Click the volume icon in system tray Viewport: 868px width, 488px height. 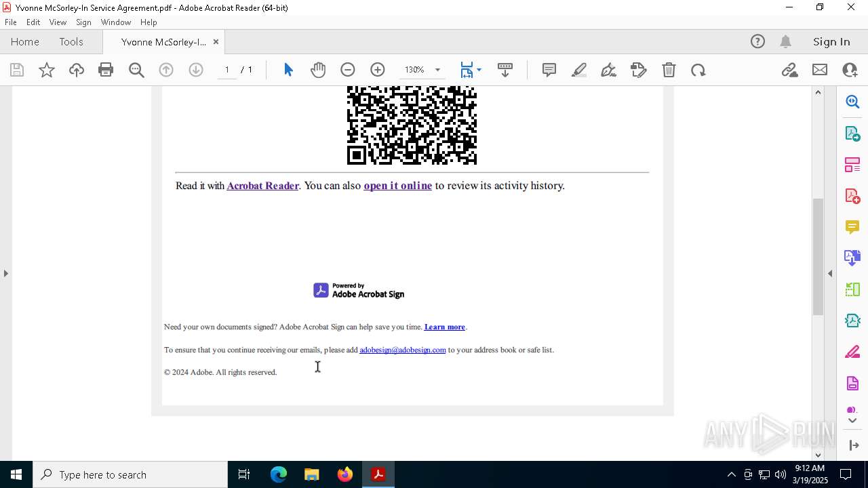[x=780, y=474]
